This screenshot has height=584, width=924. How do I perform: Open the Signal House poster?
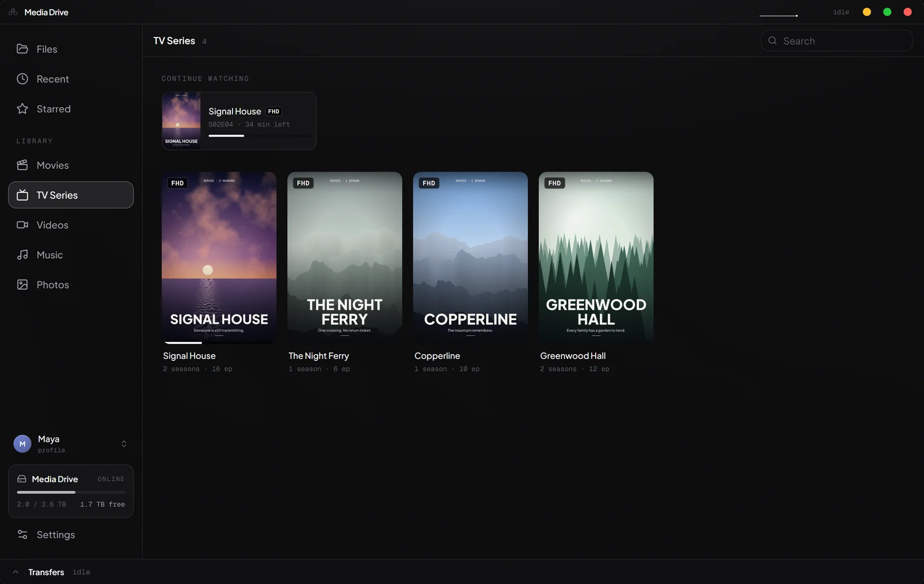(x=219, y=257)
